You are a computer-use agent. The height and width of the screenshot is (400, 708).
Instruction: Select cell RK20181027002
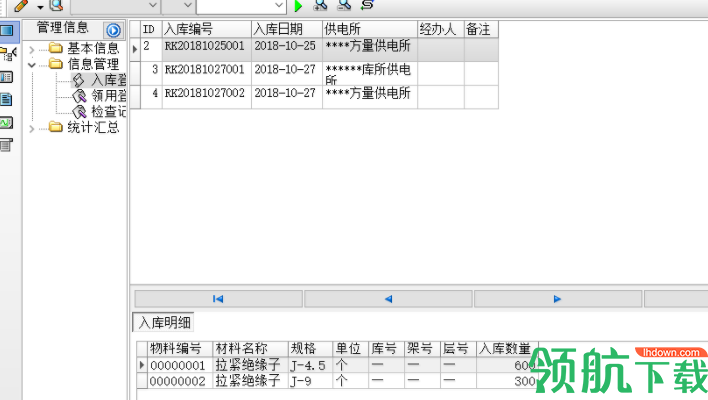pos(207,97)
